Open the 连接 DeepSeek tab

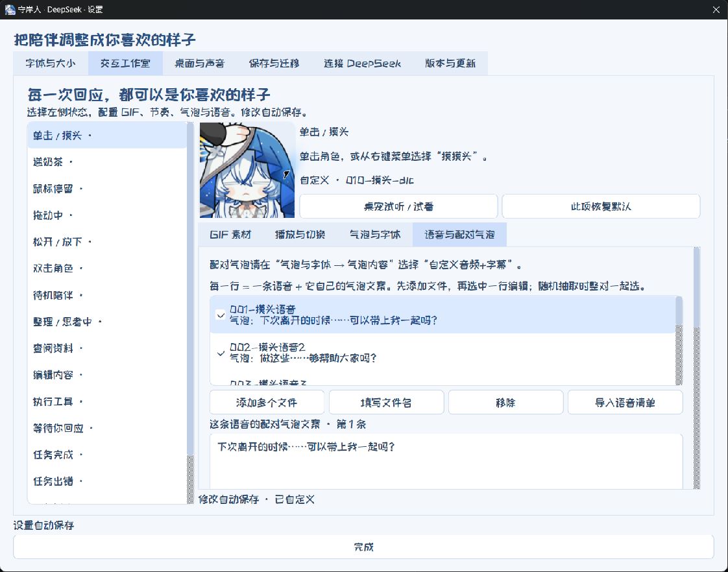(x=363, y=64)
